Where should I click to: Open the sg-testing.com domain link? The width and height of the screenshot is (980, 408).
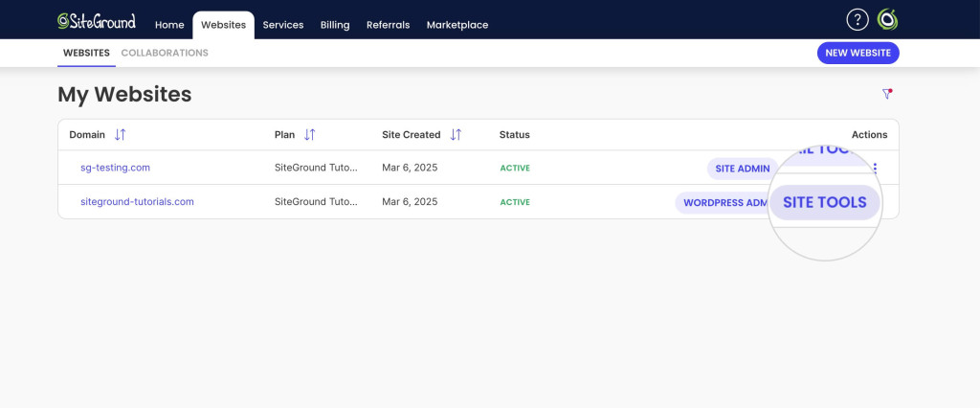[x=115, y=168]
